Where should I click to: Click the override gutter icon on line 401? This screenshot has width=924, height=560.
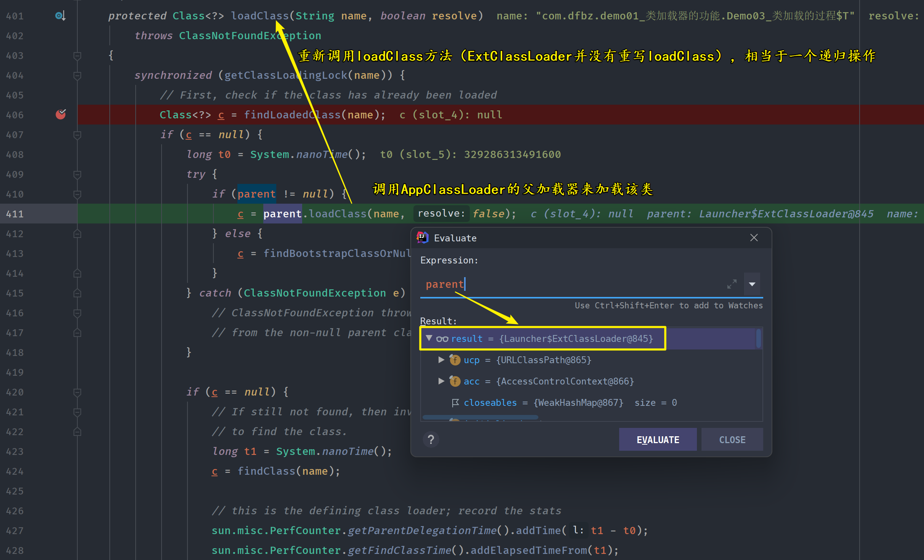(60, 16)
